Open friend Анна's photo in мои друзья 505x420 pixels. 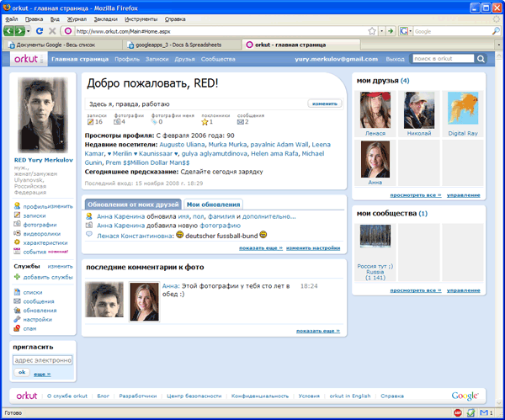tap(375, 159)
